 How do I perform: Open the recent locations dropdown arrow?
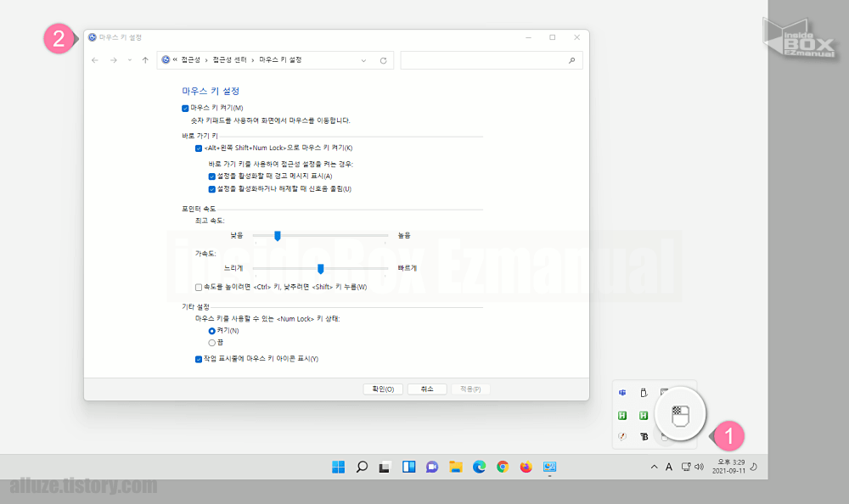click(129, 60)
